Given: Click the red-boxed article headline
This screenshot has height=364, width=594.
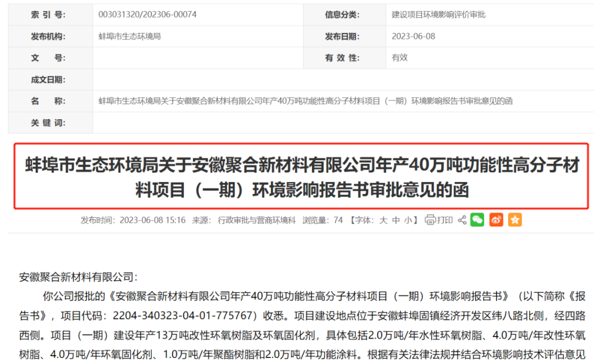Looking at the screenshot, I should click(297, 177).
